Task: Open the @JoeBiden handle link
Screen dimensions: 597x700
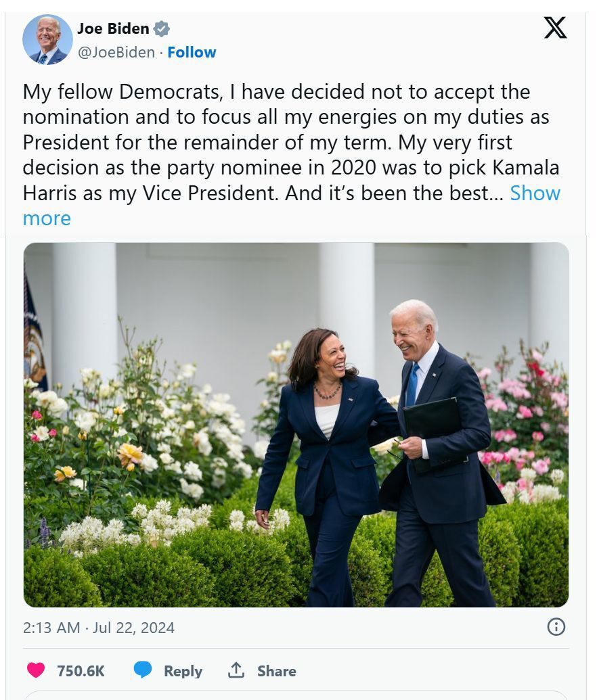Action: pos(116,52)
